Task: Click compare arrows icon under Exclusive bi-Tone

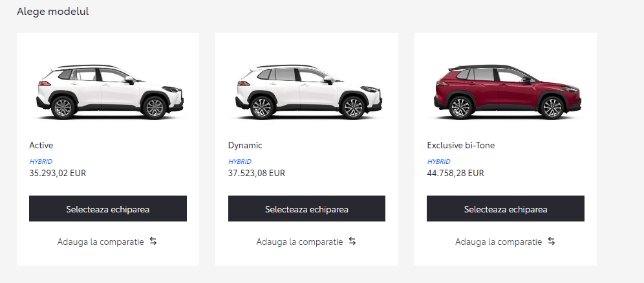Action: [x=552, y=242]
